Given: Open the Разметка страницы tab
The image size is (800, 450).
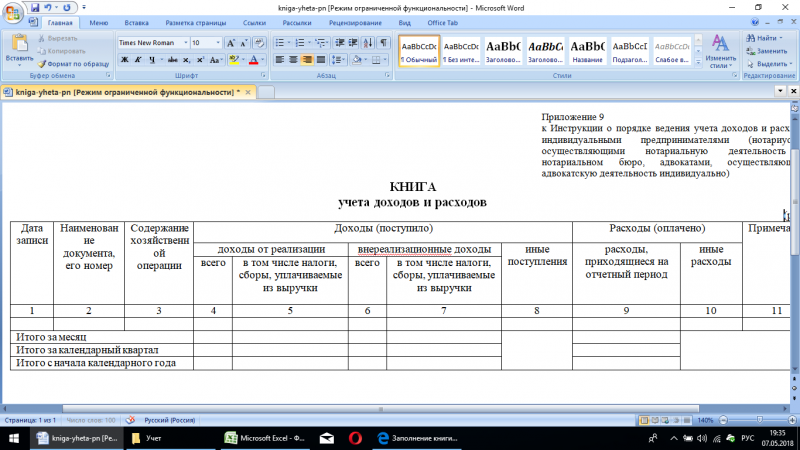Looking at the screenshot, I should 197,20.
